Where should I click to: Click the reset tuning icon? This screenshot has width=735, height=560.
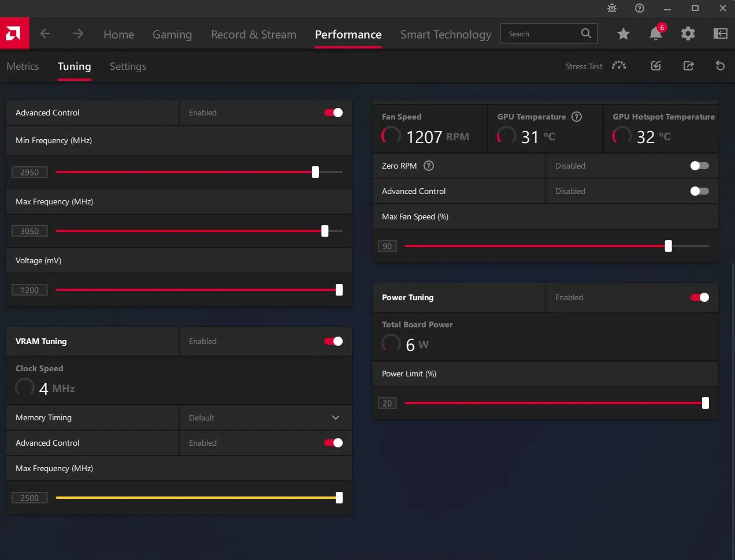point(720,66)
